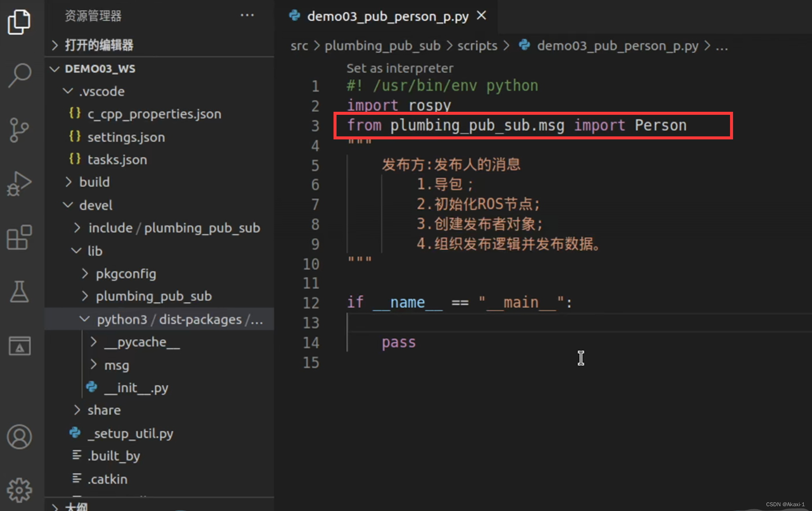Select tasks.json in the Explorer
This screenshot has height=511, width=812.
[x=117, y=159]
